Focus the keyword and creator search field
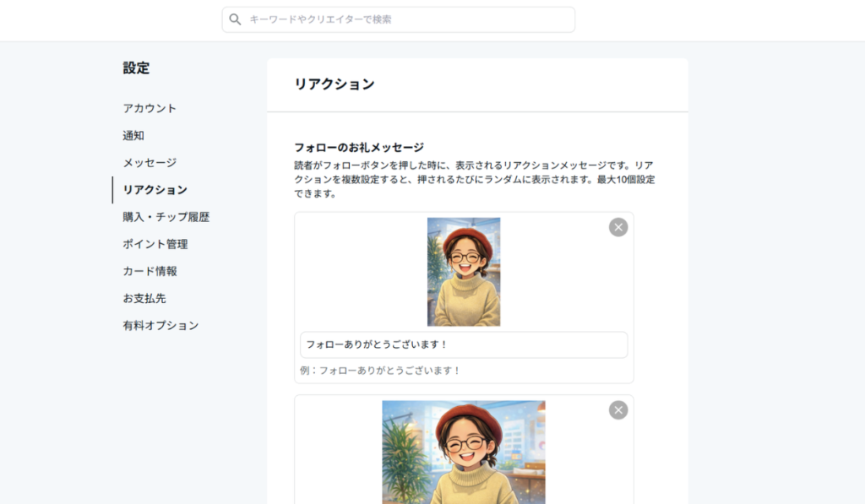The image size is (865, 504). click(x=405, y=19)
